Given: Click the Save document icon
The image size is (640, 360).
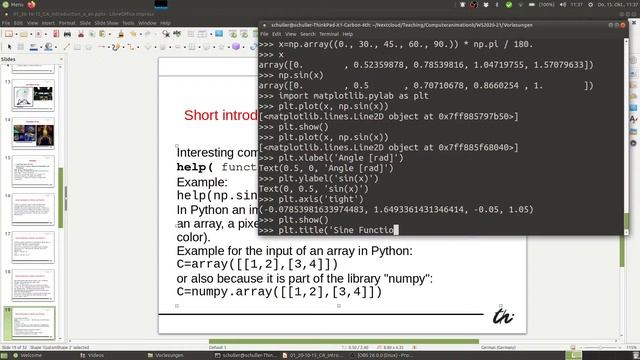Looking at the screenshot, I should (38, 34).
